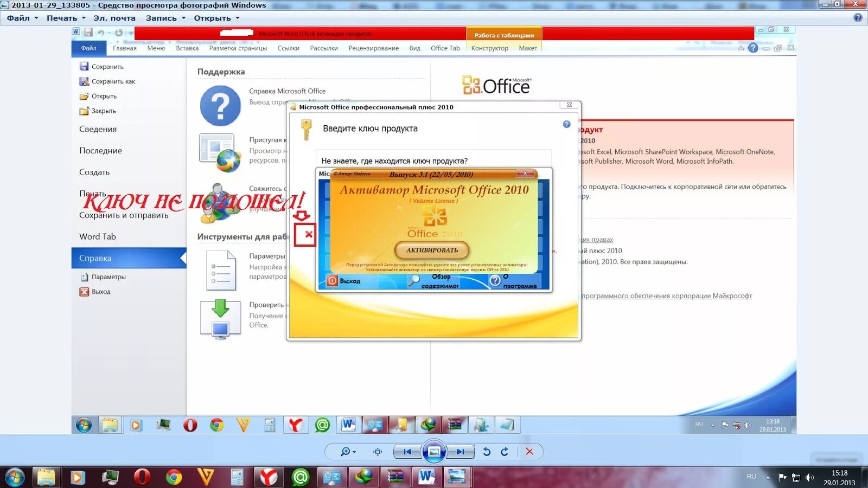Click the Параметры document settings icon

click(221, 270)
